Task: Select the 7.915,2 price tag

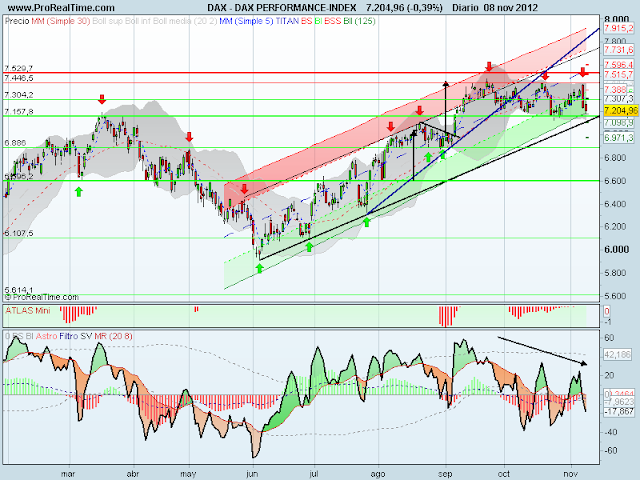Action: 619,28
